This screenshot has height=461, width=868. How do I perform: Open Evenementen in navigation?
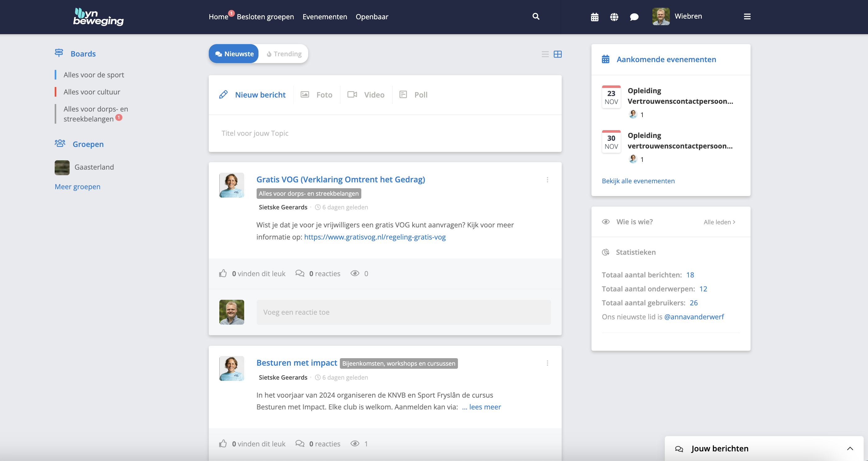pos(325,16)
